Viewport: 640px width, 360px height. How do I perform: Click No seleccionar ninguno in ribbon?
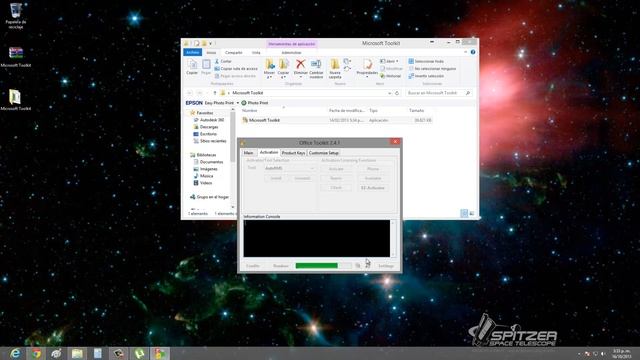click(432, 69)
